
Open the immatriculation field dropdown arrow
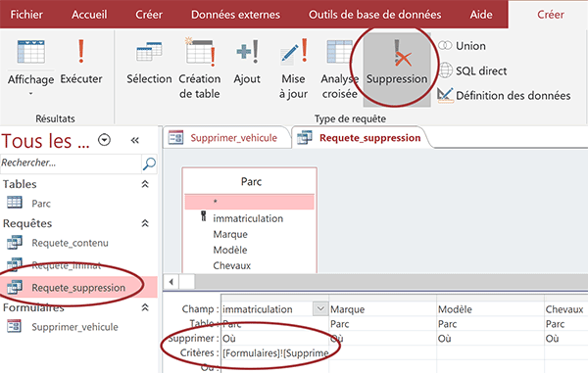(320, 309)
